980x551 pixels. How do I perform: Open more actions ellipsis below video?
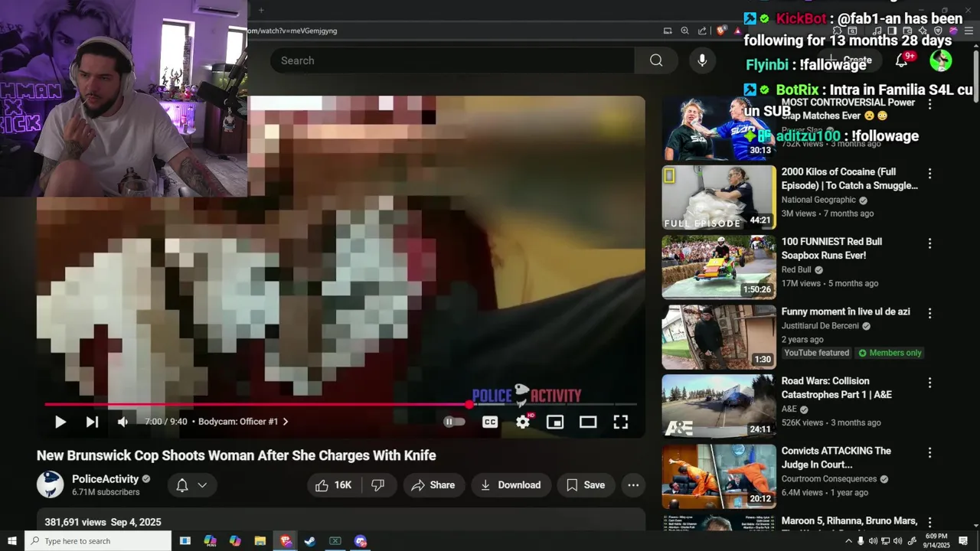[x=633, y=485]
